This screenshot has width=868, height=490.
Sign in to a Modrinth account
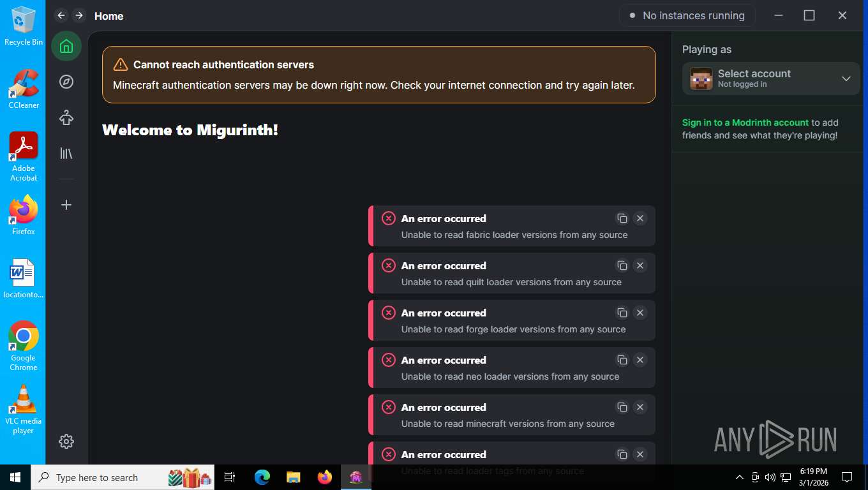745,122
